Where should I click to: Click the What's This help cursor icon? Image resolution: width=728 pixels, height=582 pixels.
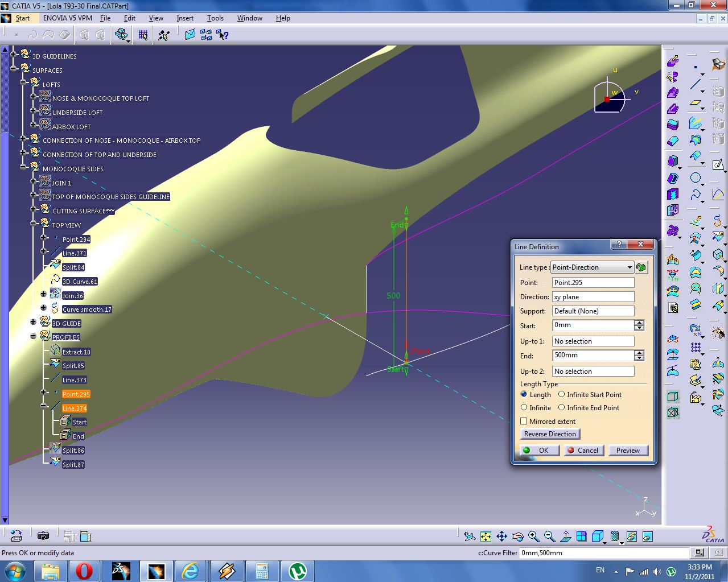pos(223,35)
